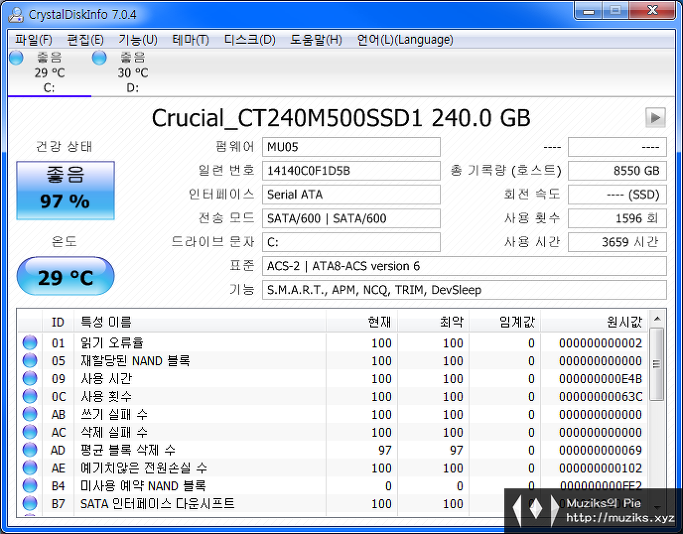683x534 pixels.
Task: Click the serial number field 14140C0F1D5B
Action: point(351,171)
